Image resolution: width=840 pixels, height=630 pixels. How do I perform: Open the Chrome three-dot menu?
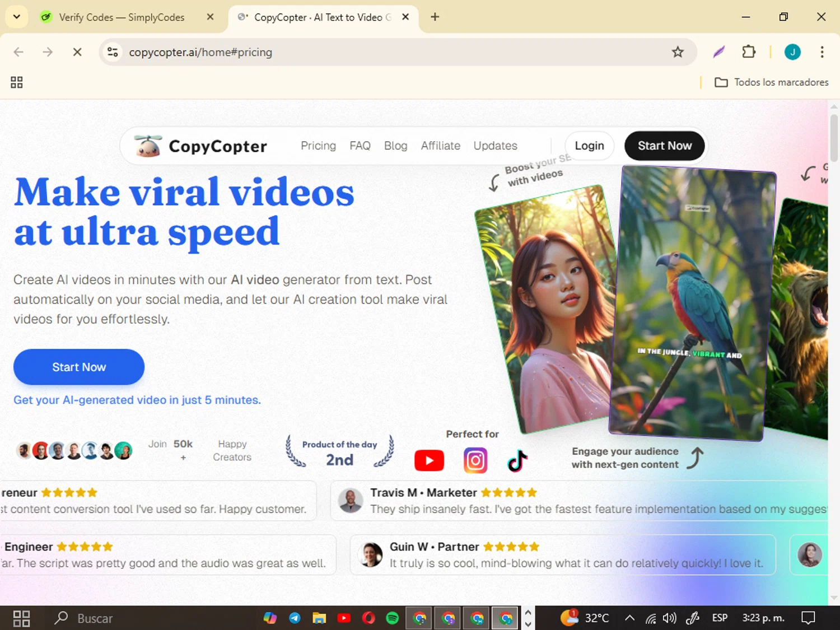(x=822, y=52)
